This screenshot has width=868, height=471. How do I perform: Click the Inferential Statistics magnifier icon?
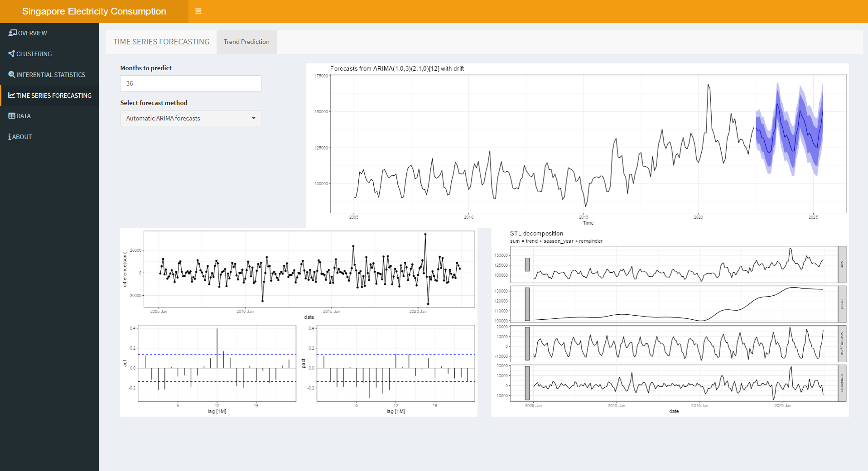(x=11, y=75)
